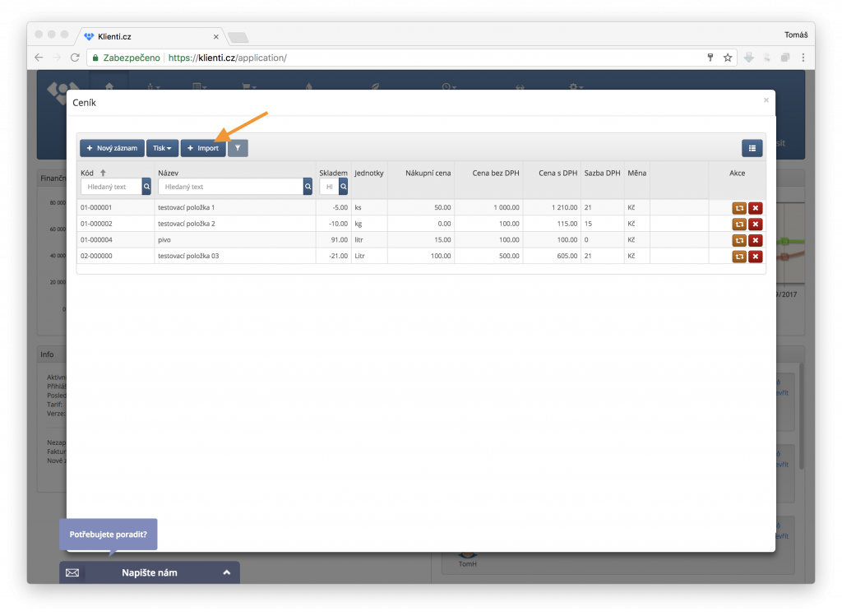Focus the Název search text field

(229, 188)
